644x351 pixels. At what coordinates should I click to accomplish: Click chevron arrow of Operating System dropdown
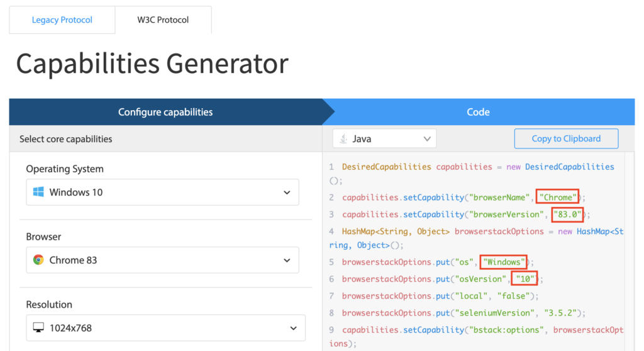[x=287, y=192]
